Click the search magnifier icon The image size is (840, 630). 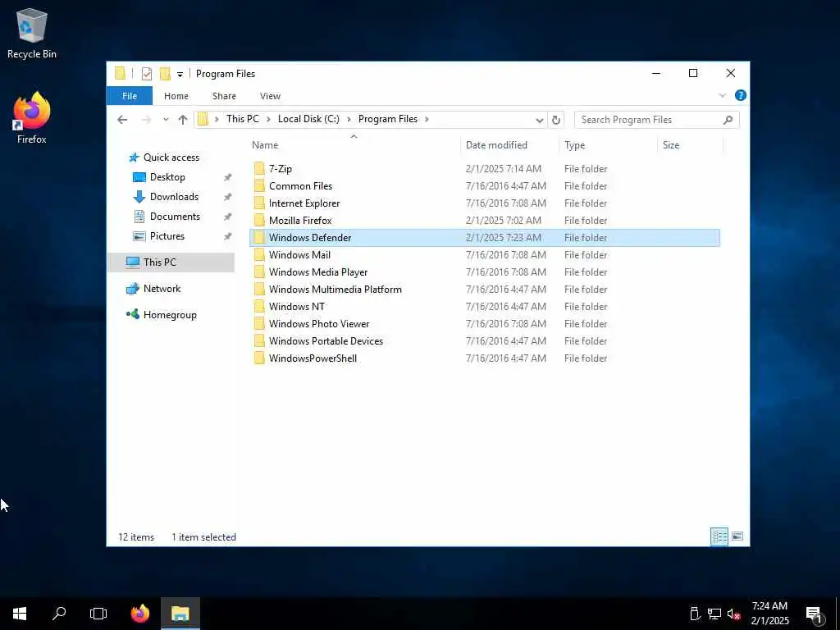click(728, 120)
